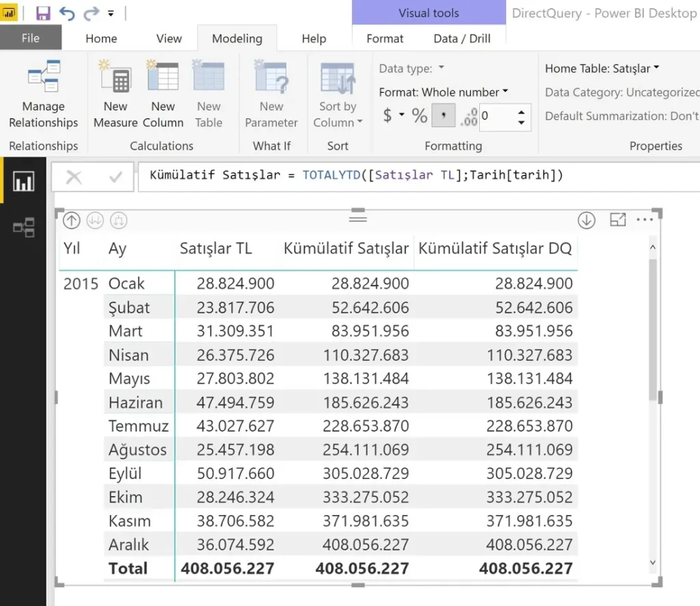The height and width of the screenshot is (606, 700).
Task: Commit the formula with the checkmark
Action: pyautogui.click(x=116, y=178)
